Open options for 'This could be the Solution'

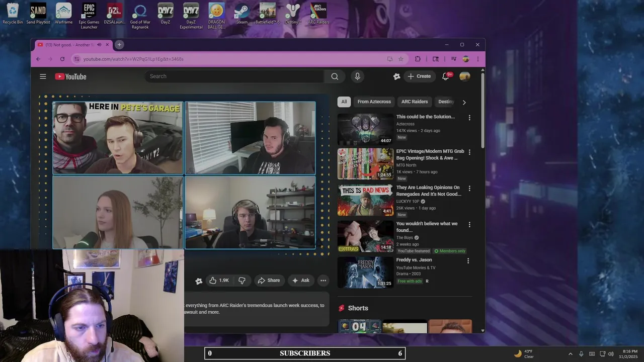(469, 118)
